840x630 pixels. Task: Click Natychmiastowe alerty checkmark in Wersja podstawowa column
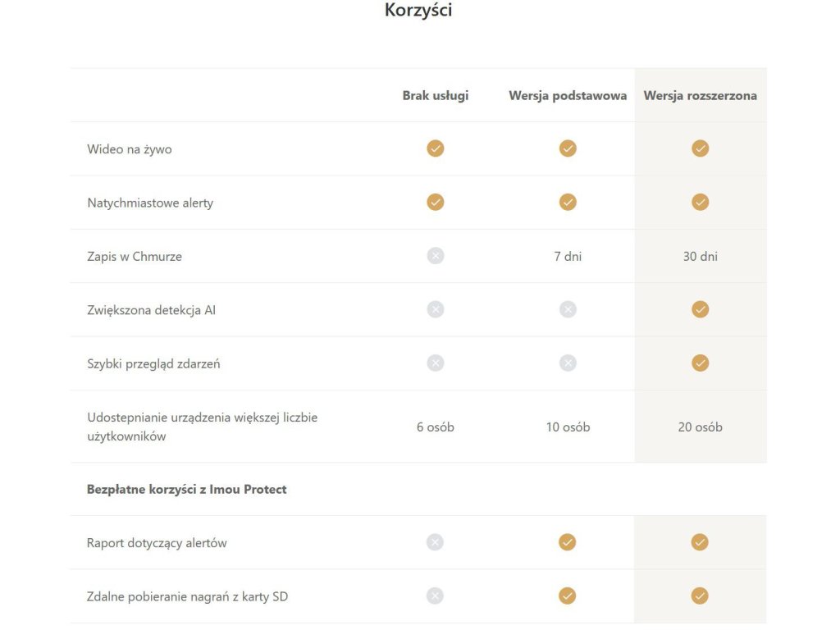568,202
